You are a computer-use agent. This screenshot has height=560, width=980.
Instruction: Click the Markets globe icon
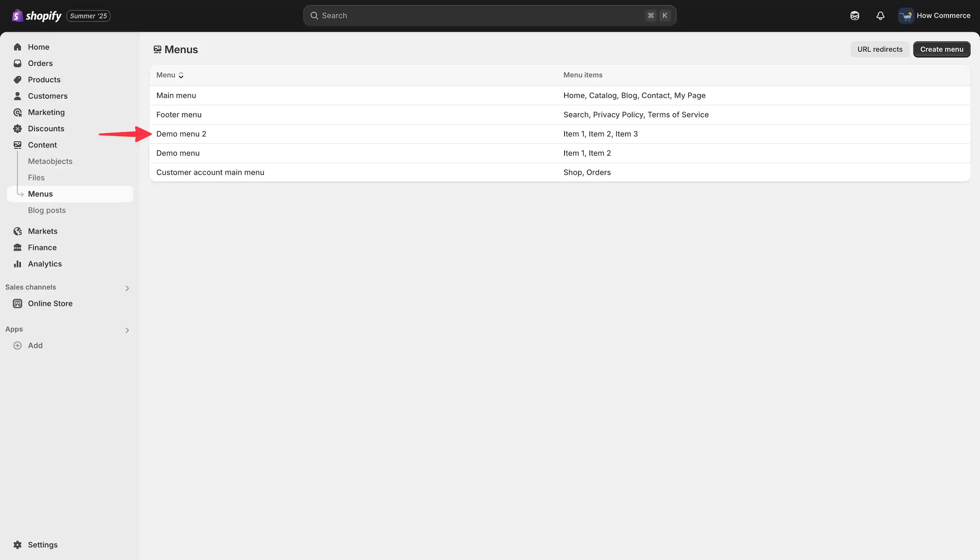[17, 231]
